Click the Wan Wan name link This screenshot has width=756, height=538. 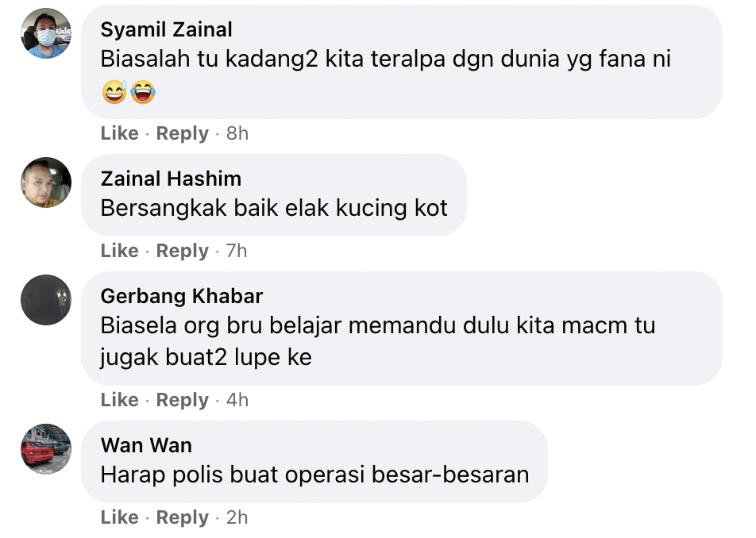pyautogui.click(x=146, y=445)
